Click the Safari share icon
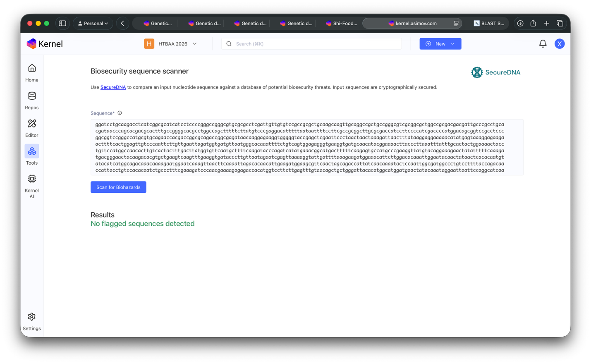591x364 pixels. click(533, 24)
